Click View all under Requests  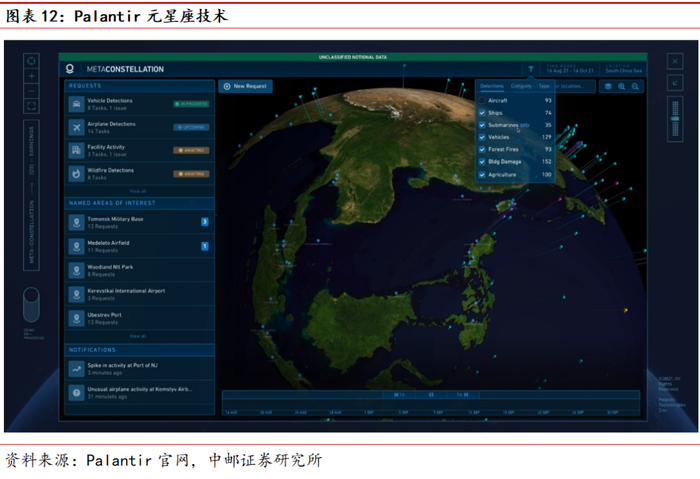pos(138,191)
